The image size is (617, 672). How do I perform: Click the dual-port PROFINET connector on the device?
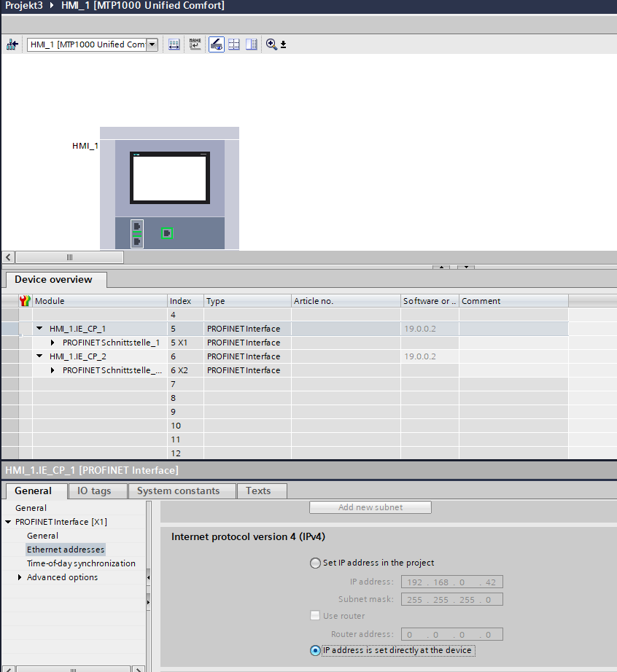[x=136, y=233]
